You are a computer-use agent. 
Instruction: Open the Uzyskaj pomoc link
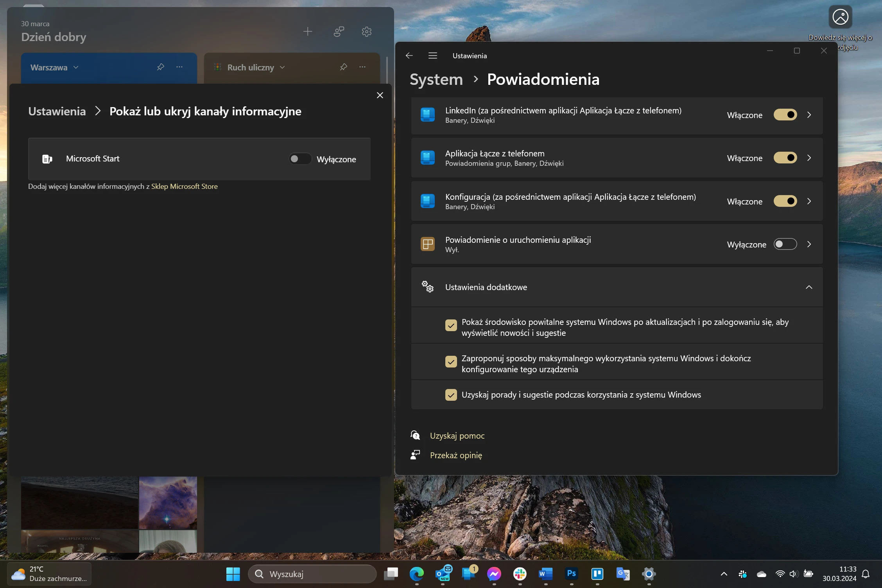point(457,436)
